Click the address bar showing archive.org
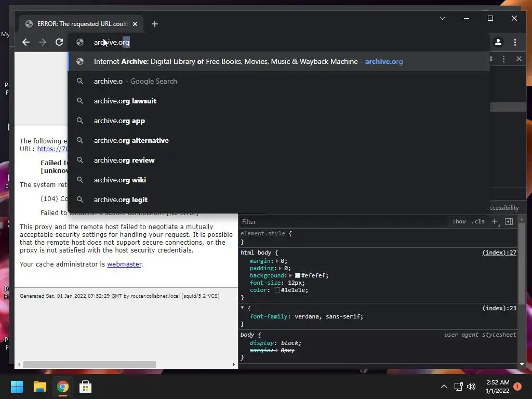Screen dimensions: 532x399 [x=278, y=42]
